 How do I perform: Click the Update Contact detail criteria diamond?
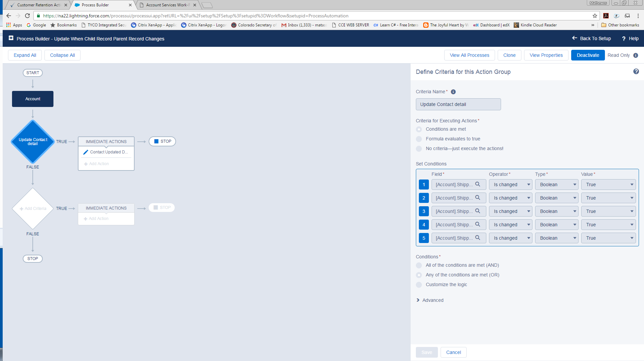tap(33, 142)
